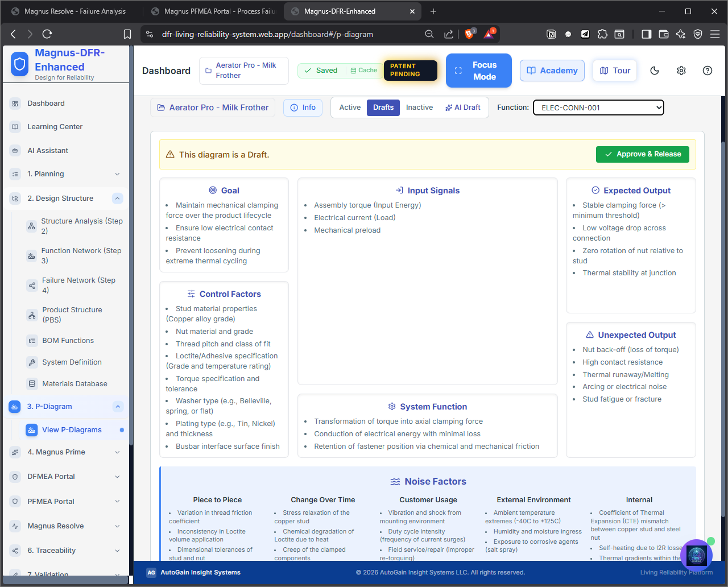Click the Aerator Pro - Milk Frother breadcrumb button
The width and height of the screenshot is (728, 587).
(x=213, y=108)
